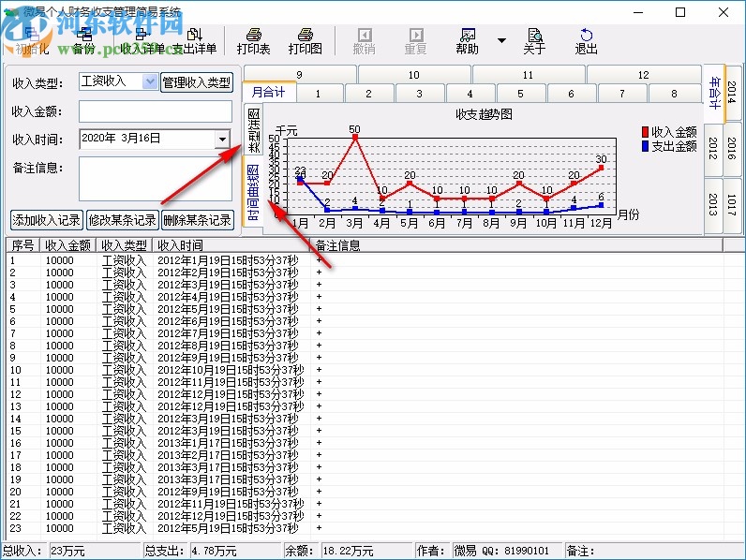Image resolution: width=746 pixels, height=560 pixels.
Task: Open the 帮助 help icon
Action: [467, 41]
